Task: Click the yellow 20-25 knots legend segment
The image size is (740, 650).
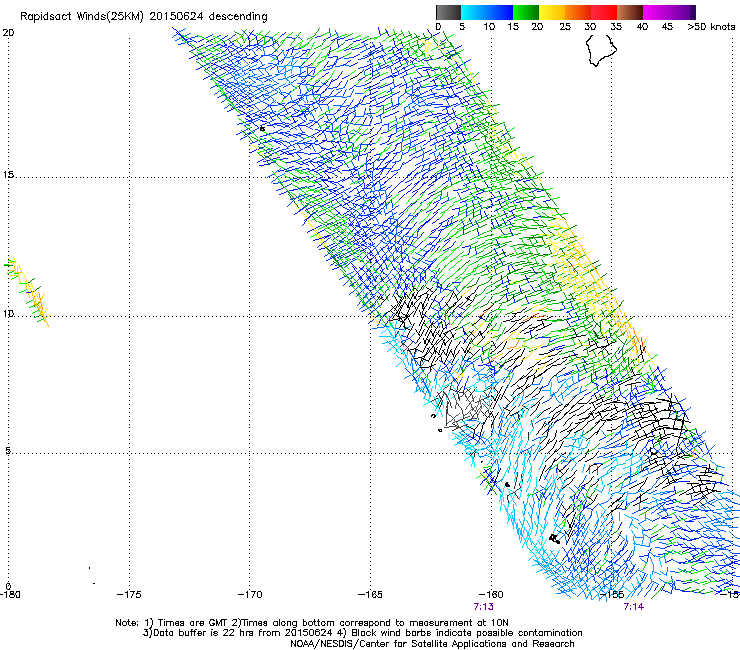Action: 552,12
